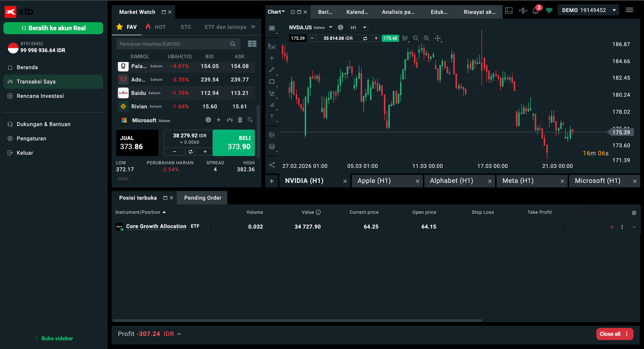The width and height of the screenshot is (644, 349).
Task: Zoom in on the chart
Action: click(426, 38)
